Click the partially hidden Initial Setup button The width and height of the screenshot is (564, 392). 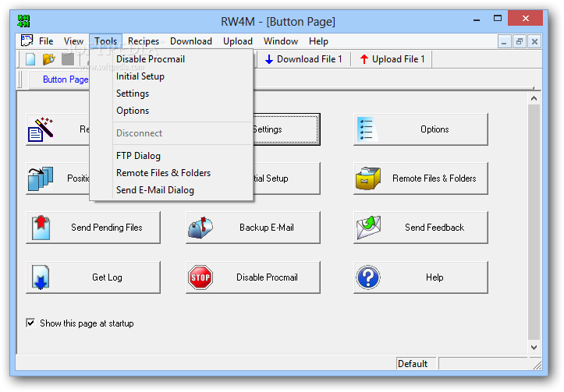286,178
